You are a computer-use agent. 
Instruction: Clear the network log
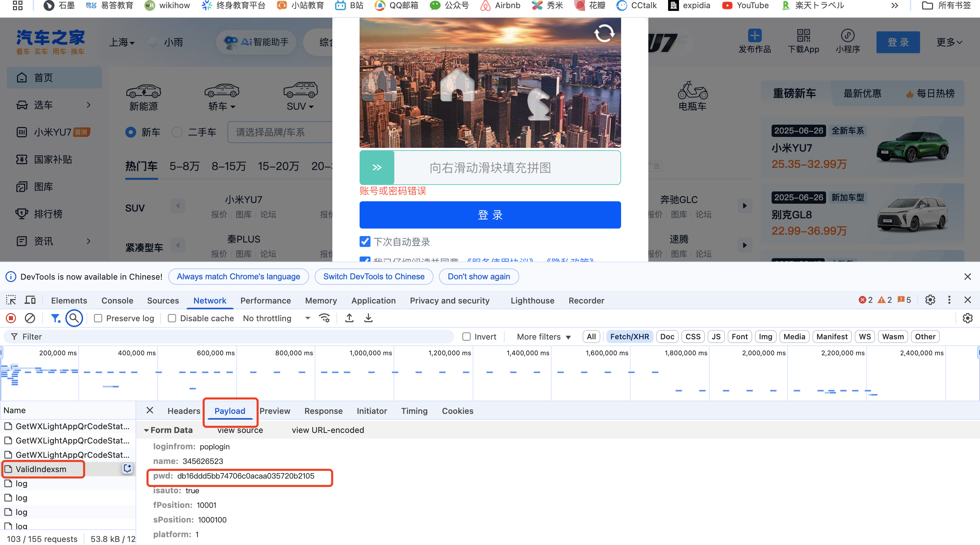coord(30,318)
